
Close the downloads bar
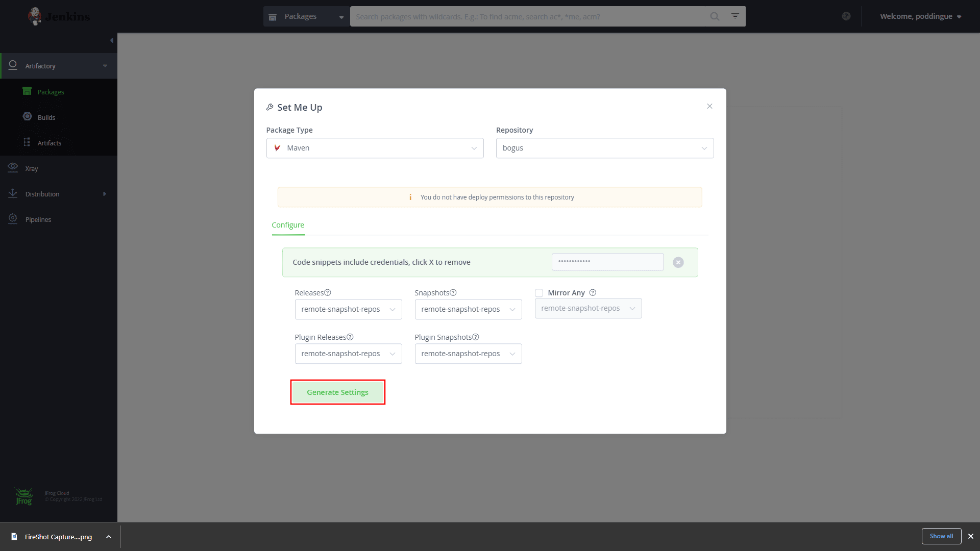pyautogui.click(x=971, y=536)
